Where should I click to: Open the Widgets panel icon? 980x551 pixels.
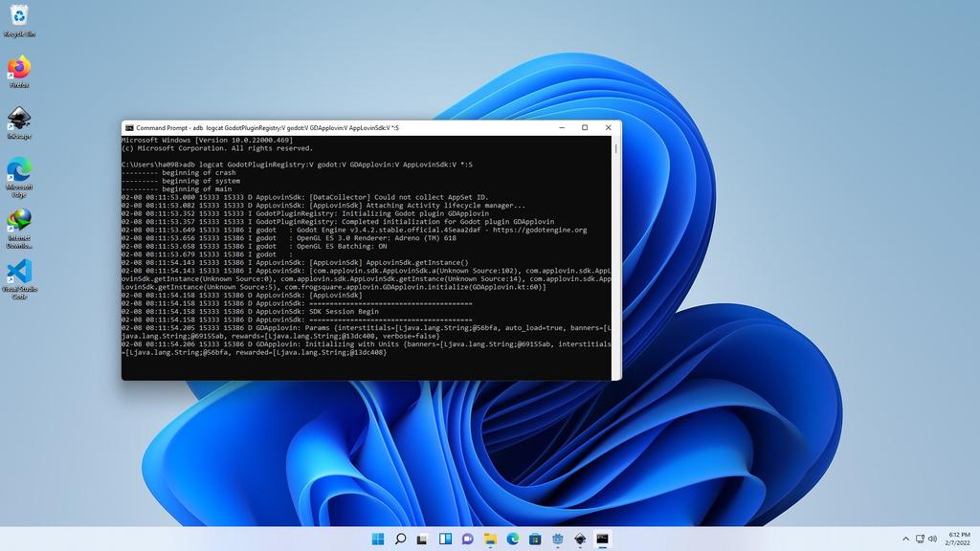445,539
